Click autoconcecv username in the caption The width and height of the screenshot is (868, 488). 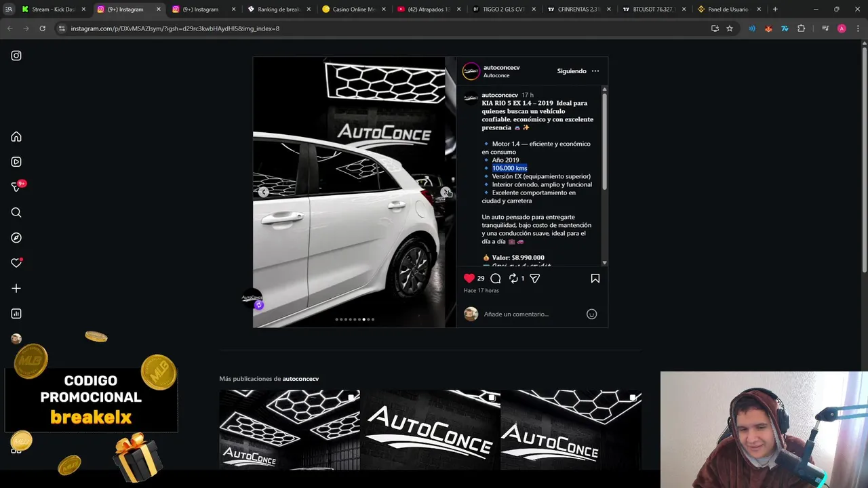click(x=500, y=96)
